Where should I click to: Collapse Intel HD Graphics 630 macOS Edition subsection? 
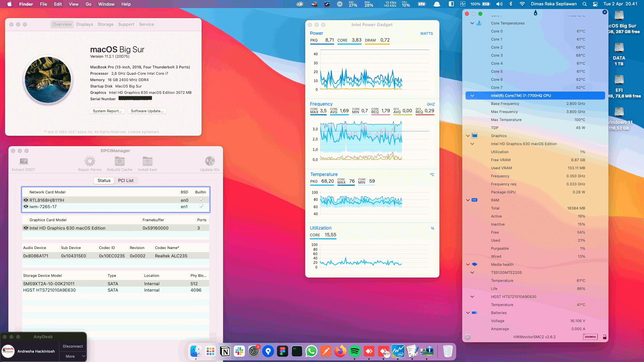click(472, 144)
